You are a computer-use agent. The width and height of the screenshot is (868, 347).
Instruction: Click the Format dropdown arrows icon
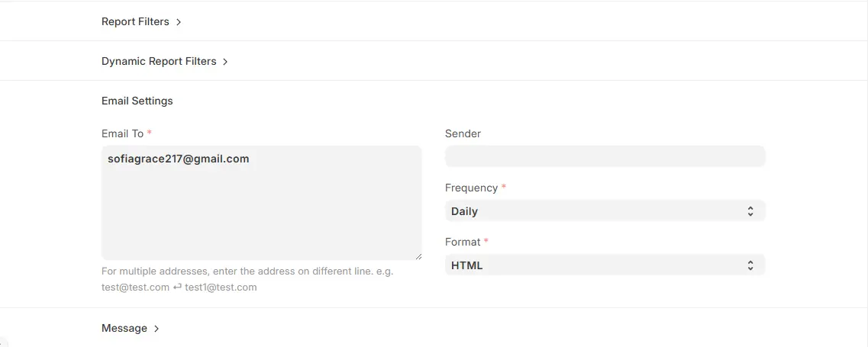point(750,265)
